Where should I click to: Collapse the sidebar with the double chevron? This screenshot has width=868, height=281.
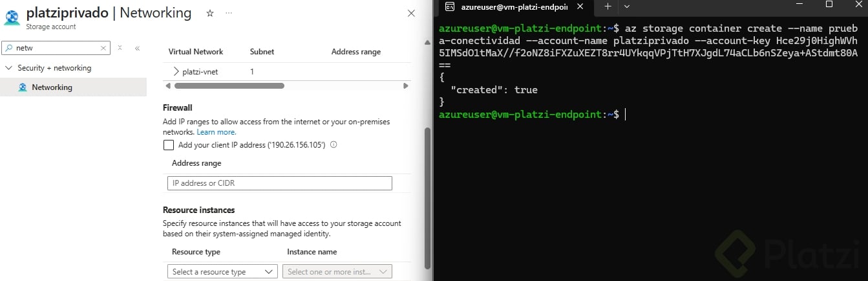pos(137,48)
